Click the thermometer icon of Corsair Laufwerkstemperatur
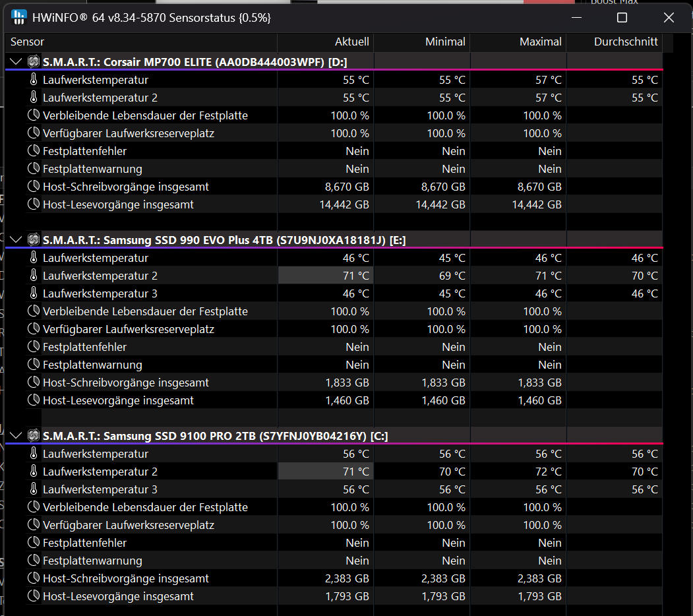 point(34,80)
